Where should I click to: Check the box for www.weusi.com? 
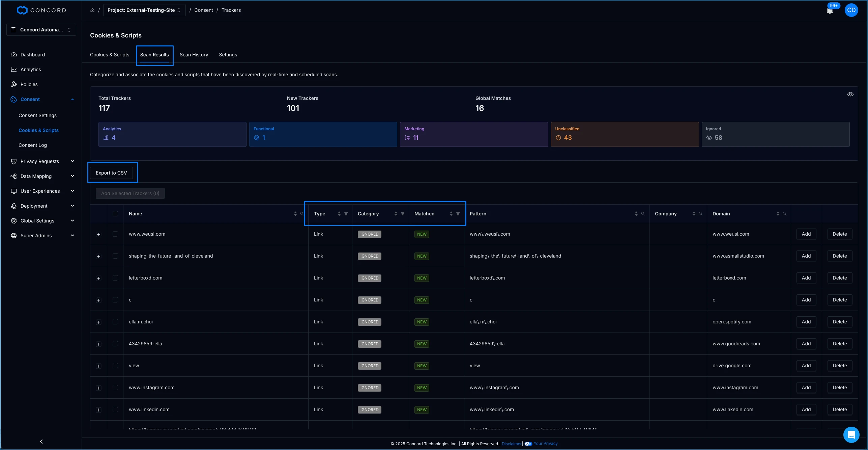(x=115, y=234)
